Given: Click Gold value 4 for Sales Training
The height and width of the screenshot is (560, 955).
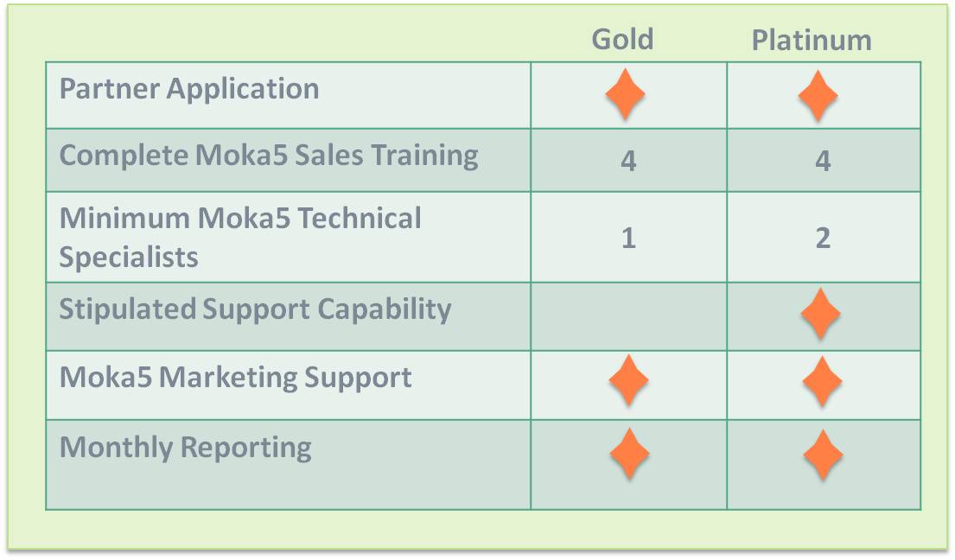Looking at the screenshot, I should [x=628, y=161].
